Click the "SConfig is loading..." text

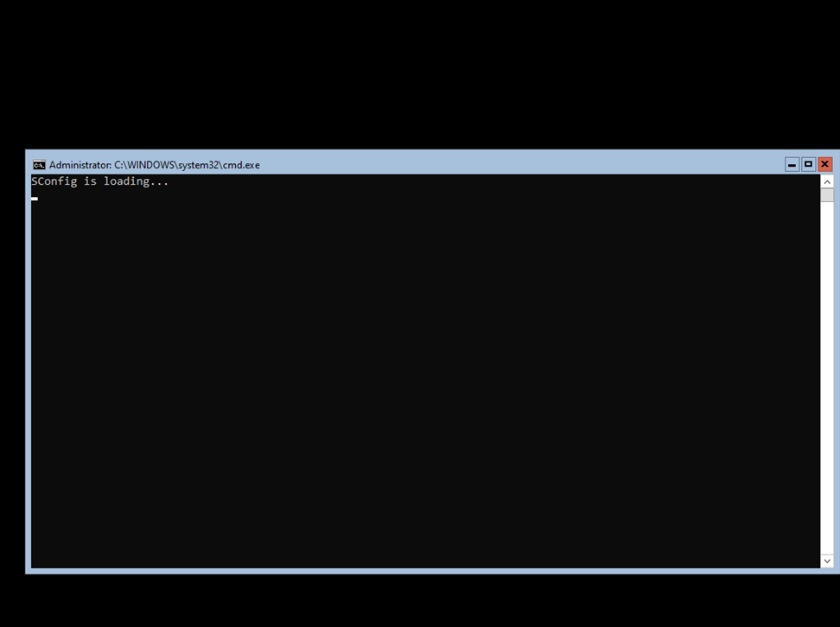pos(99,181)
